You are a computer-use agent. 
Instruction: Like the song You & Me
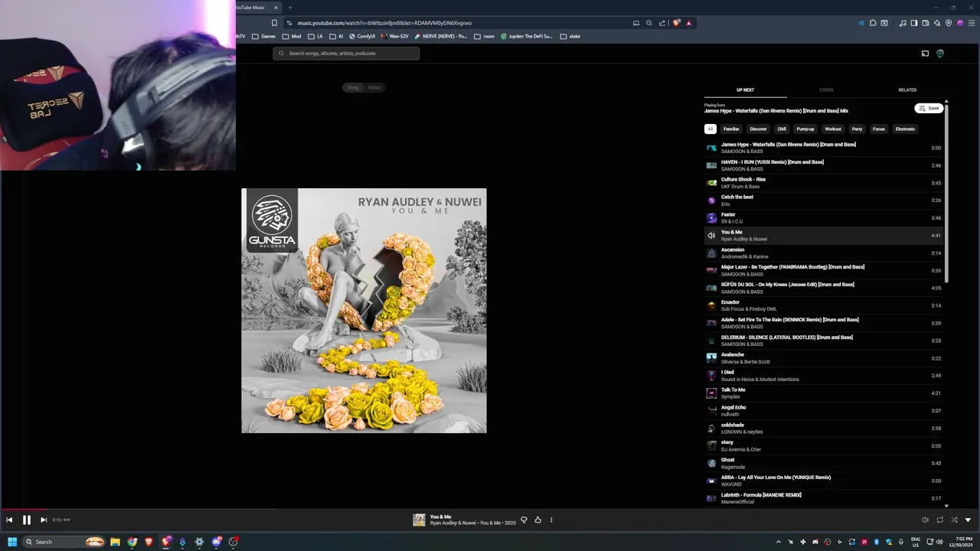(537, 520)
